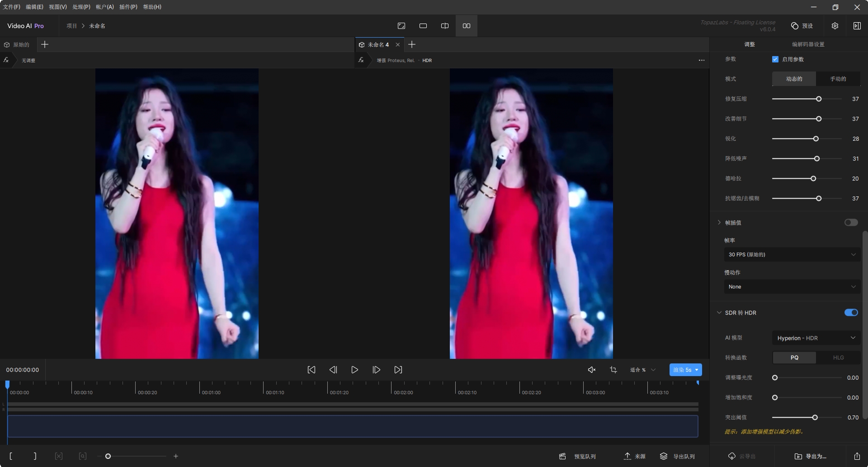This screenshot has width=868, height=467.
Task: Open settings gear icon
Action: pos(835,26)
